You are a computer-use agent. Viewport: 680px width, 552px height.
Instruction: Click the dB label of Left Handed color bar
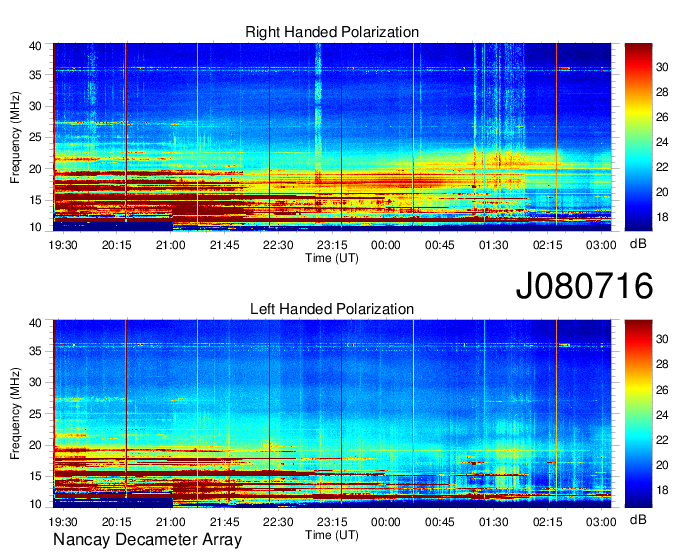pyautogui.click(x=638, y=519)
